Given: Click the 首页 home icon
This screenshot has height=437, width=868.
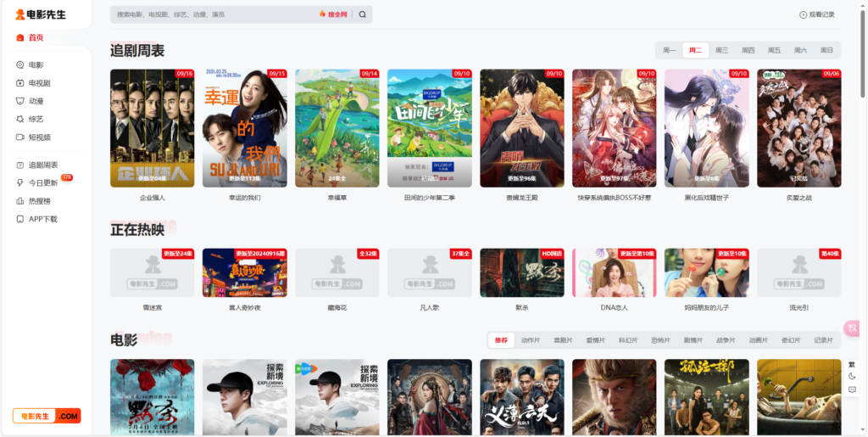Looking at the screenshot, I should pyautogui.click(x=20, y=37).
